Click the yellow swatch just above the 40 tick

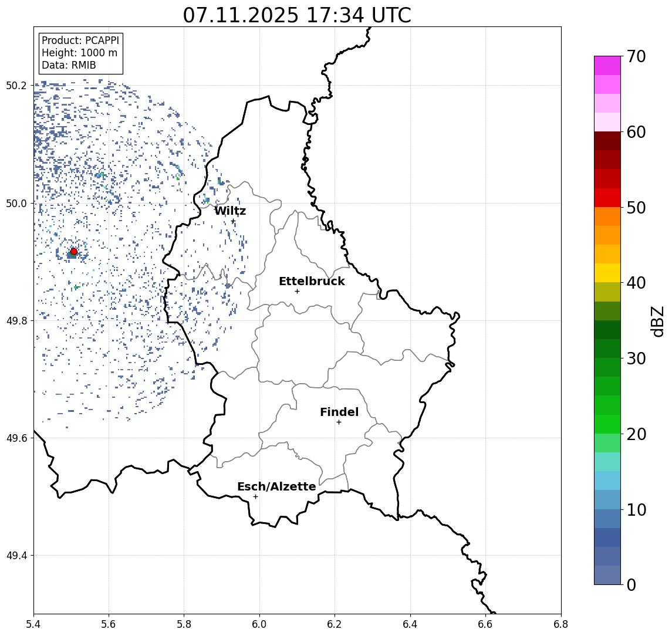[607, 273]
